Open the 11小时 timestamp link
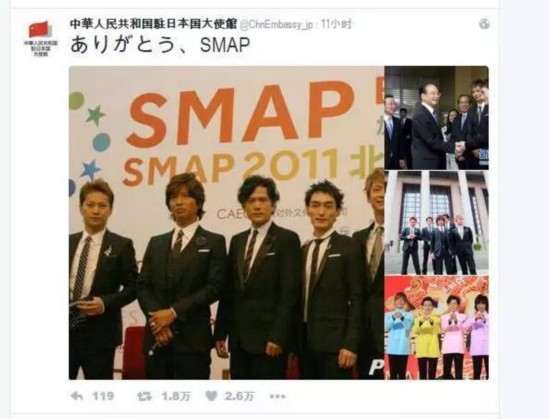Screen dimensions: 550x419 point(336,24)
